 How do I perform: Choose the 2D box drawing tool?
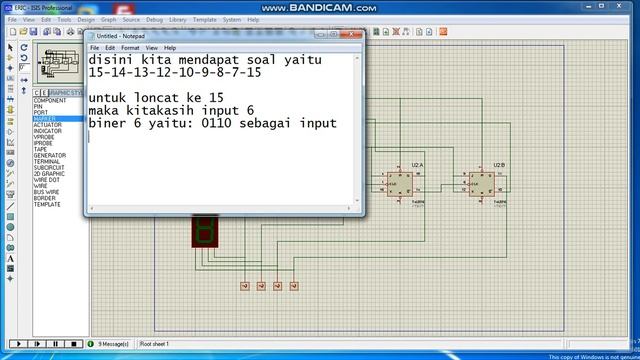click(x=10, y=217)
